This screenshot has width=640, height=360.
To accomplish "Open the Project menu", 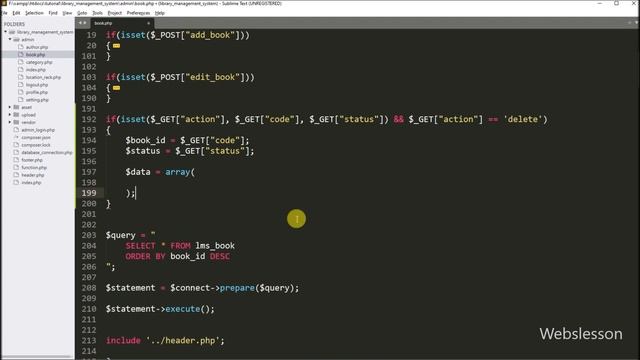I will 115,13.
